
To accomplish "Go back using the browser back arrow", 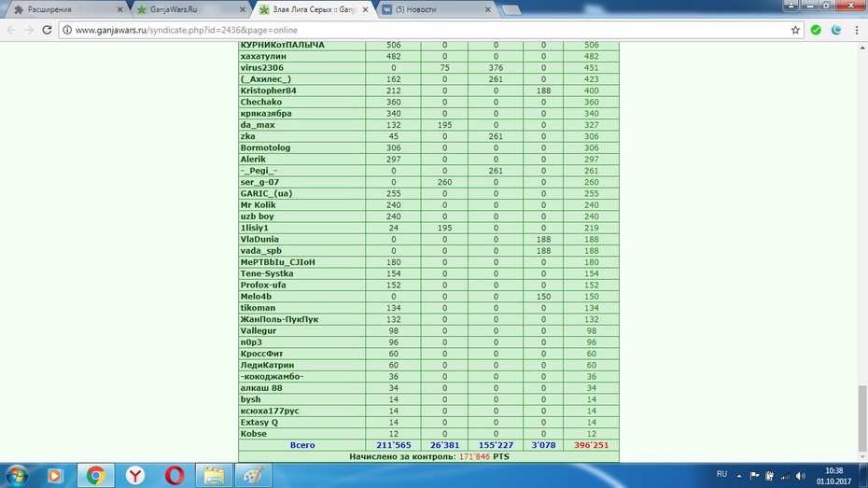I will (11, 30).
